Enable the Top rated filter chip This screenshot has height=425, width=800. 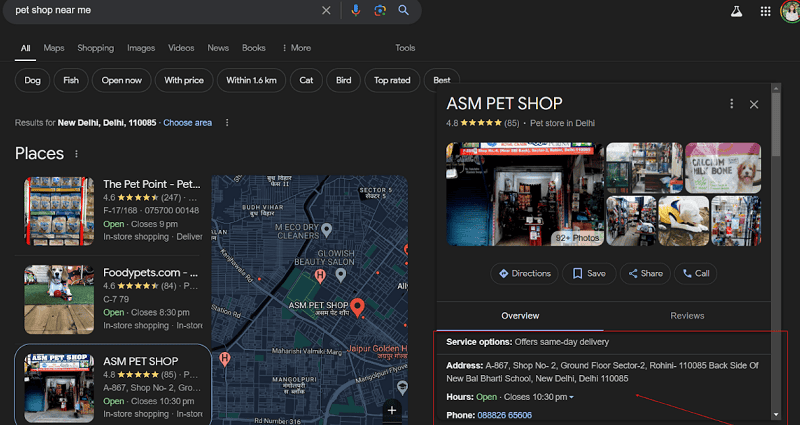(x=392, y=80)
